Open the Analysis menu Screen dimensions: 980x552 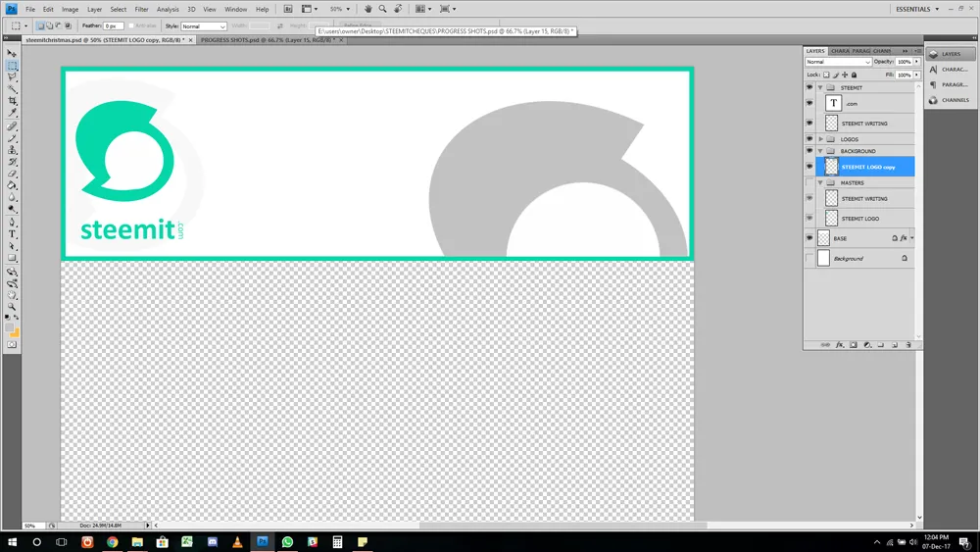coord(168,10)
